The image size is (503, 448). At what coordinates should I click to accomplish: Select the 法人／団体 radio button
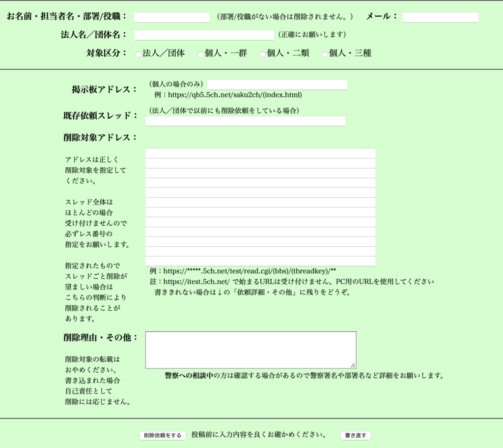(x=138, y=54)
